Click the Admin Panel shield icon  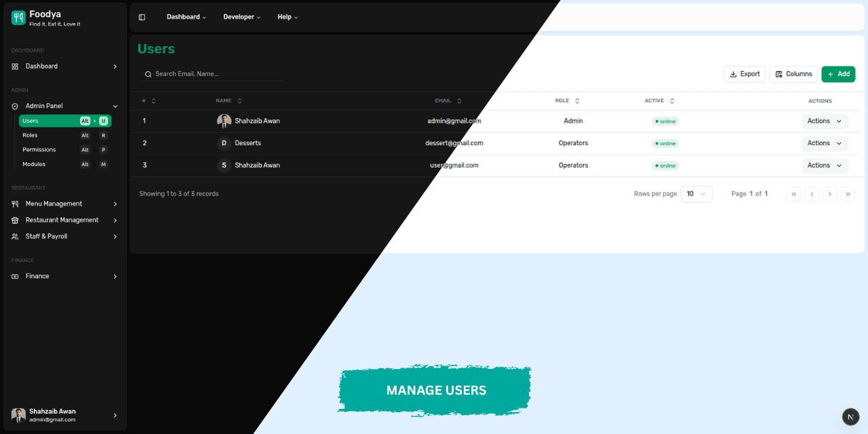14,106
